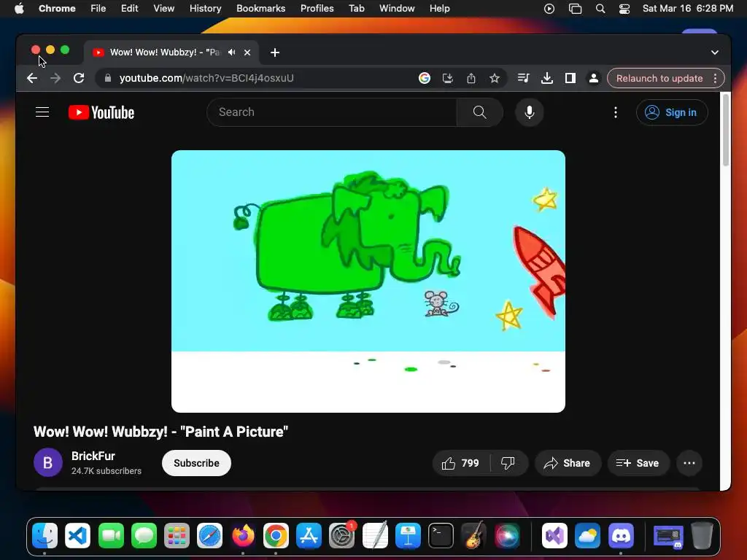Open Firefox from the Dock

243,536
